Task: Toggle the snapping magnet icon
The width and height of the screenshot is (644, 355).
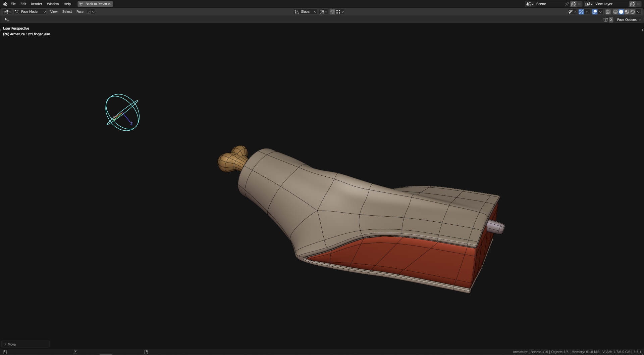Action: 332,12
